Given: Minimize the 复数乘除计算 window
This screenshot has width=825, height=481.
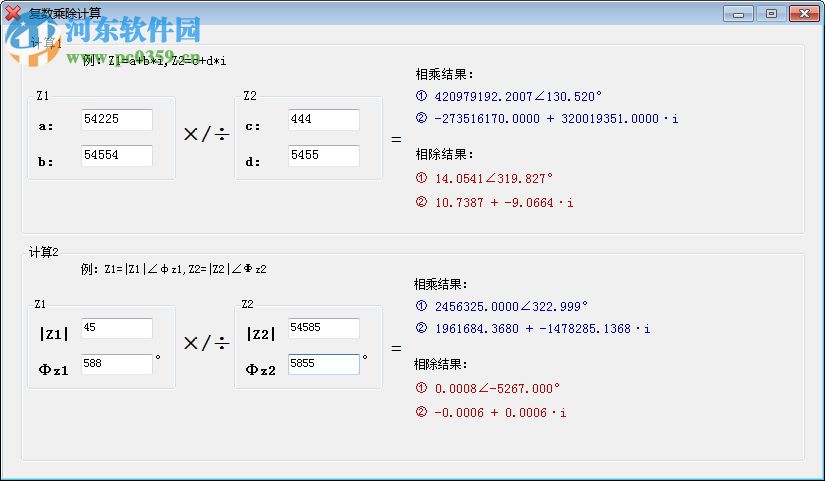Looking at the screenshot, I should [x=738, y=14].
